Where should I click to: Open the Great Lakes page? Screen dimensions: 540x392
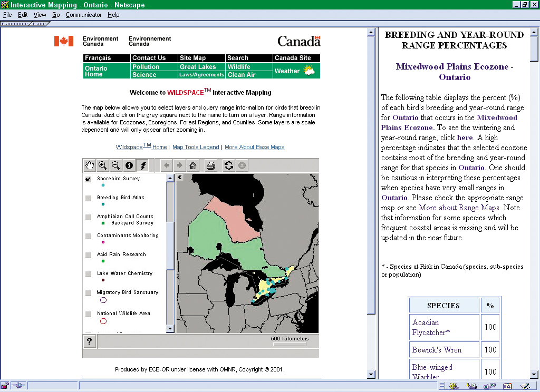coord(201,67)
